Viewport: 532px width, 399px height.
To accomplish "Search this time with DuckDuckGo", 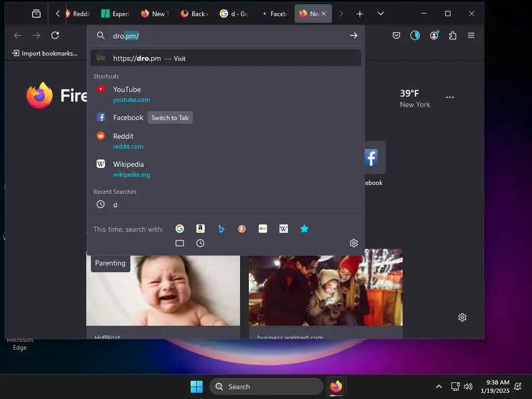I will [x=242, y=229].
